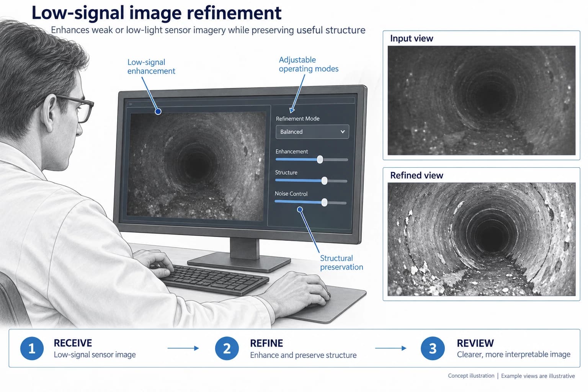
Task: Click the subtitle beginning 'Enhances weak or low-light'
Action: click(x=208, y=30)
